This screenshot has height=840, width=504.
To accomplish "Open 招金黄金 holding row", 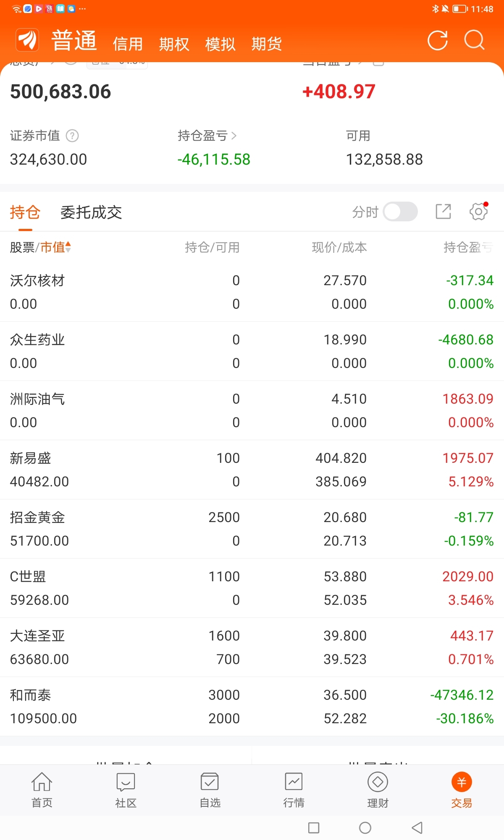I will tap(252, 529).
